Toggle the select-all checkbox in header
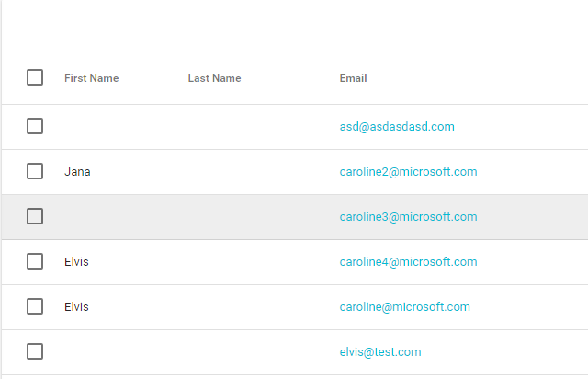The height and width of the screenshot is (379, 588). tap(35, 77)
